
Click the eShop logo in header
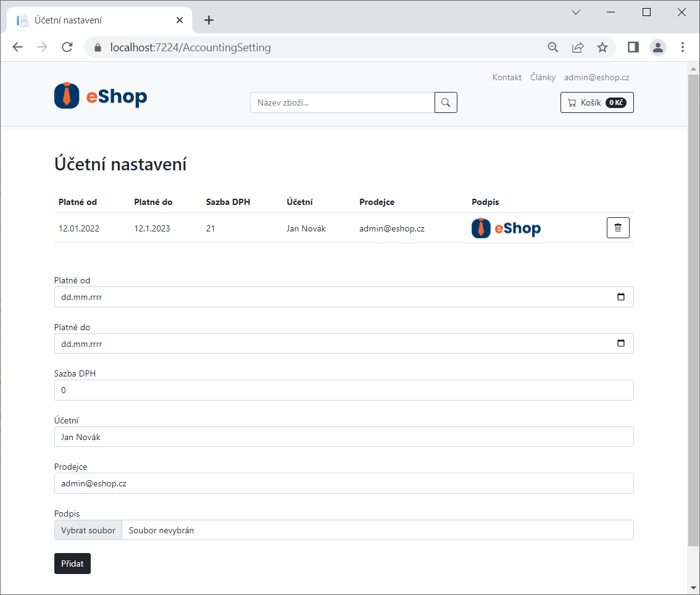(x=101, y=96)
